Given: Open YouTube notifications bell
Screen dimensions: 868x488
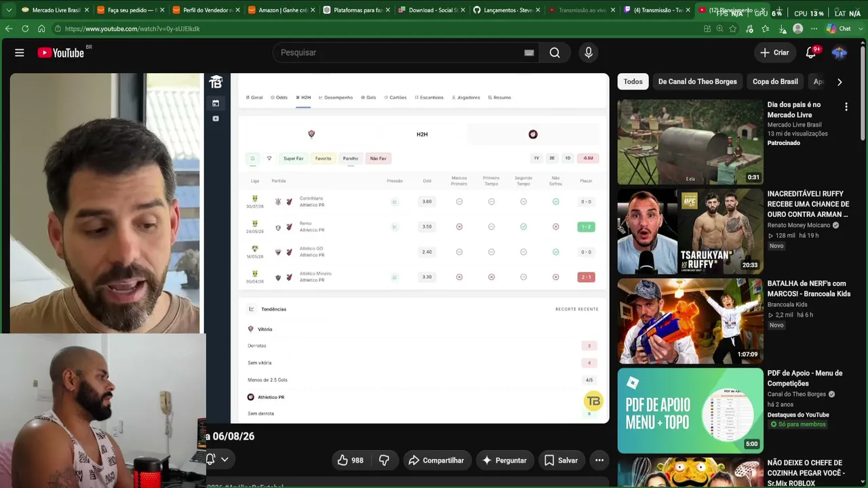Looking at the screenshot, I should [x=810, y=53].
